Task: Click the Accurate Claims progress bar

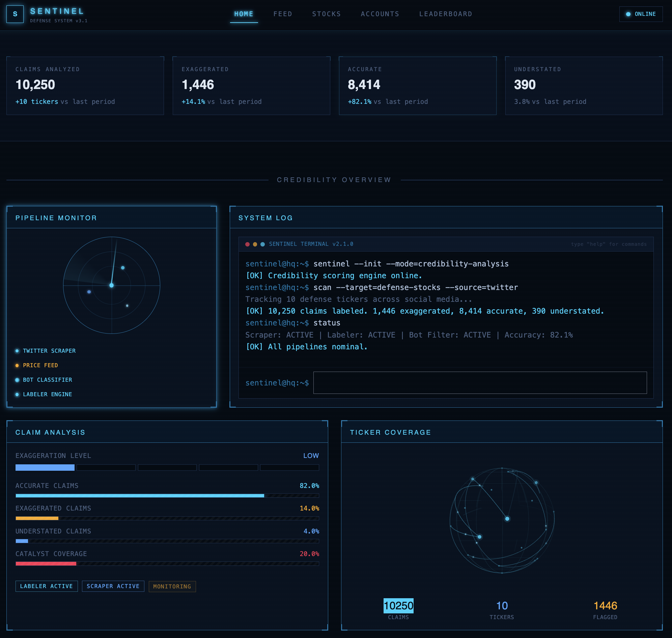Action: tap(167, 496)
